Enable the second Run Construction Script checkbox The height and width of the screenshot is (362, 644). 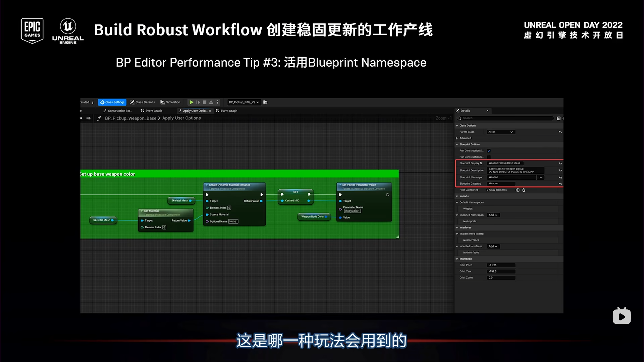pos(489,157)
